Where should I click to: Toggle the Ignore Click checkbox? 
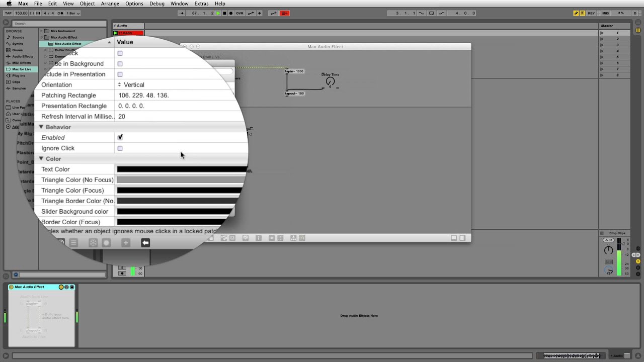(x=120, y=148)
